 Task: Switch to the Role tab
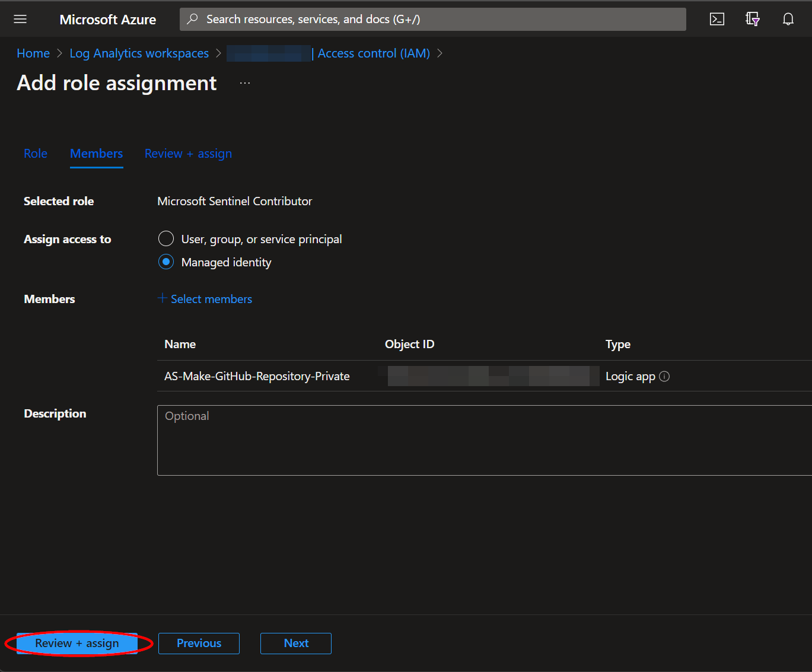coord(36,154)
